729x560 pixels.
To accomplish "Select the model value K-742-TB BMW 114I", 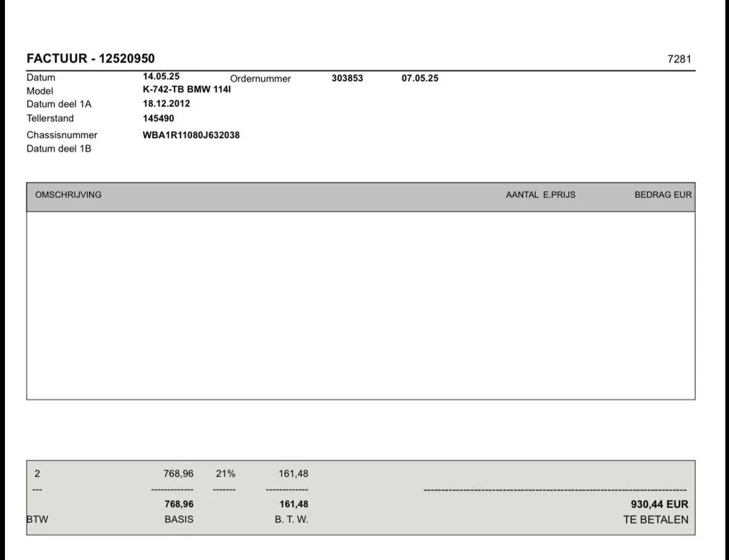I will coord(187,90).
